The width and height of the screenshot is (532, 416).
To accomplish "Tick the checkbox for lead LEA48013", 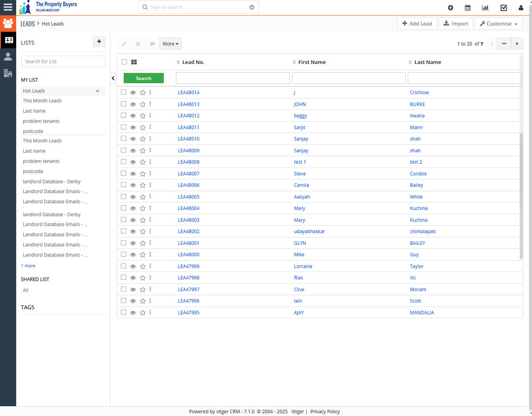I will pyautogui.click(x=124, y=104).
